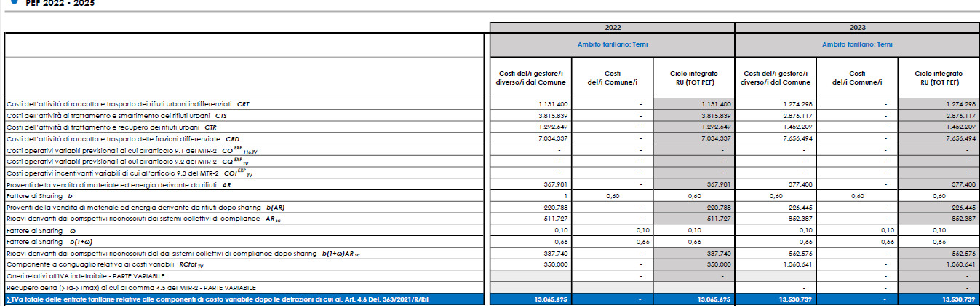Select 2022 gestore empty IVA indetraibile cell
The width and height of the screenshot is (980, 306).
click(x=531, y=276)
